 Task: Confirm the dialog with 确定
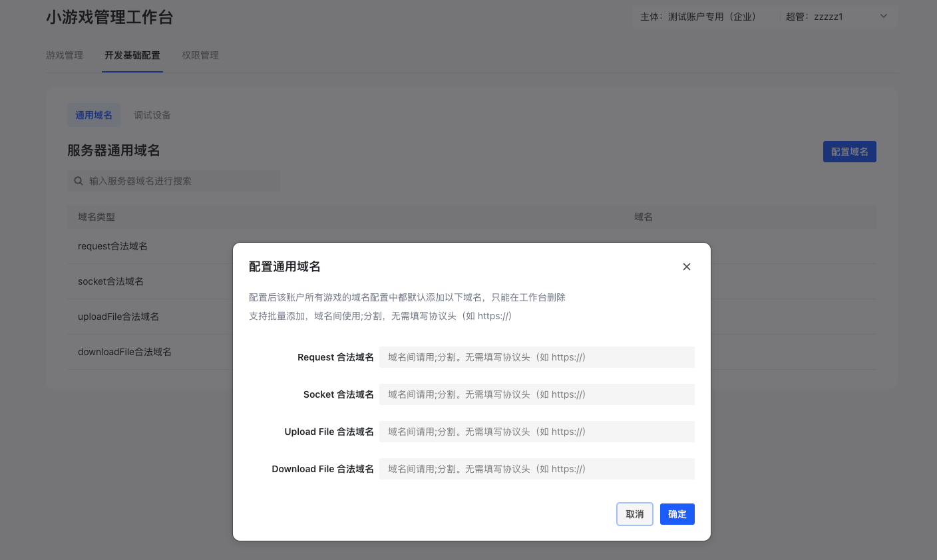tap(677, 514)
